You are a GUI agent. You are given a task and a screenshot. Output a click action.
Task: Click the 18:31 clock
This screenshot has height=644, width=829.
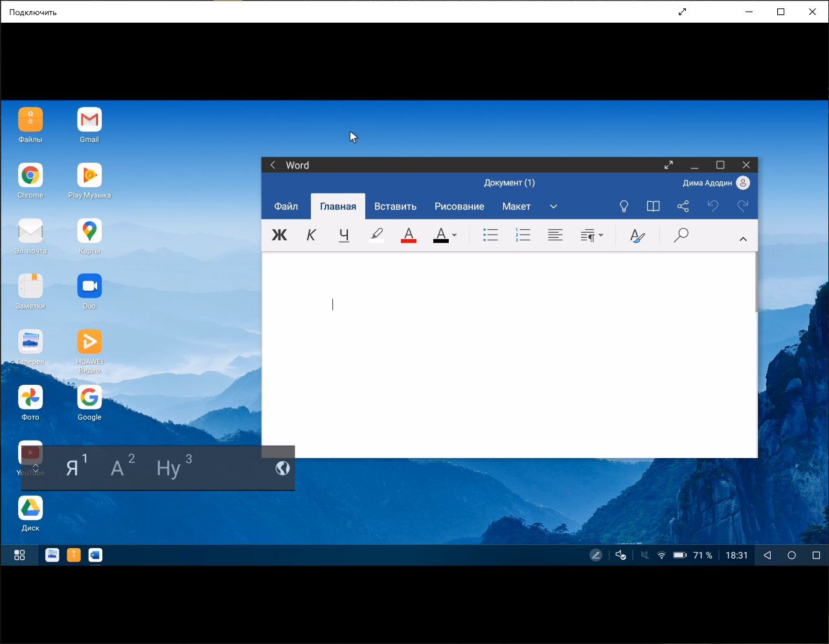(x=736, y=555)
